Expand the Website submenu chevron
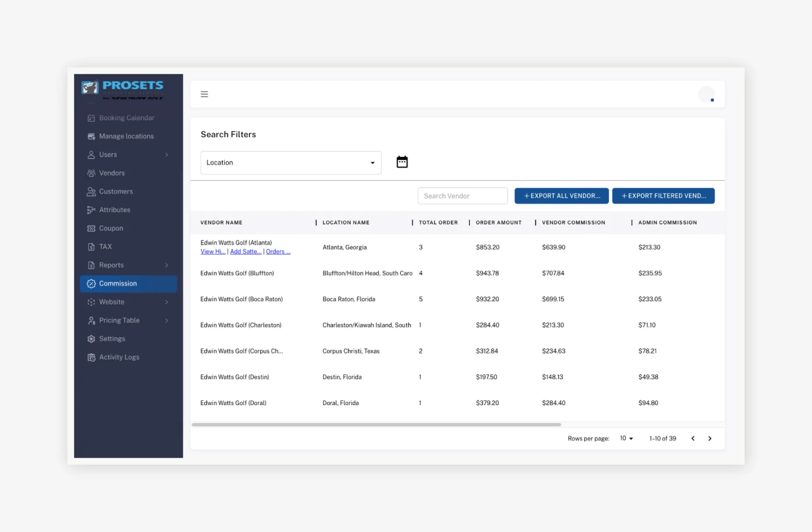Image resolution: width=812 pixels, height=532 pixels. (166, 302)
